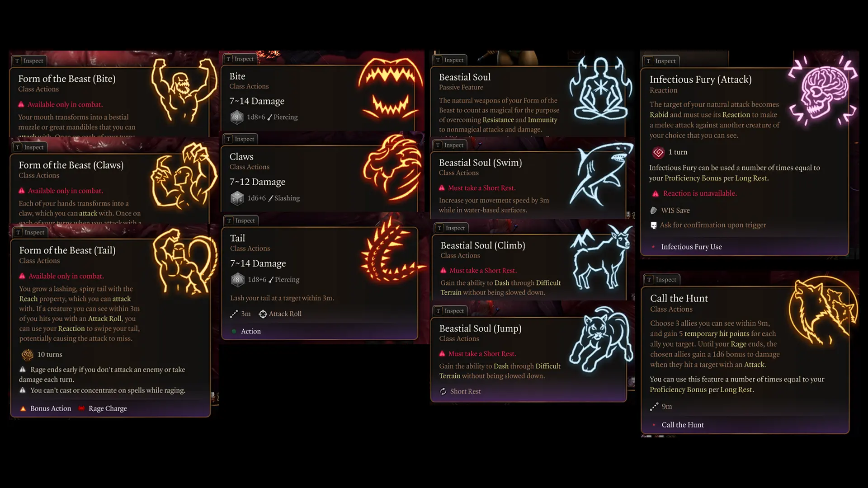
Task: Click Inspect above Form of the Beast (Bite)
Action: click(29, 61)
